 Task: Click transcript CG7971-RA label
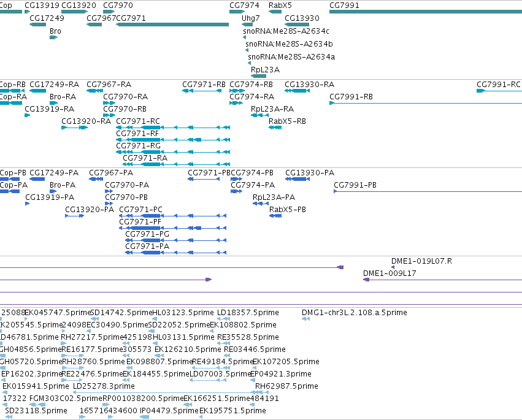tap(145, 158)
